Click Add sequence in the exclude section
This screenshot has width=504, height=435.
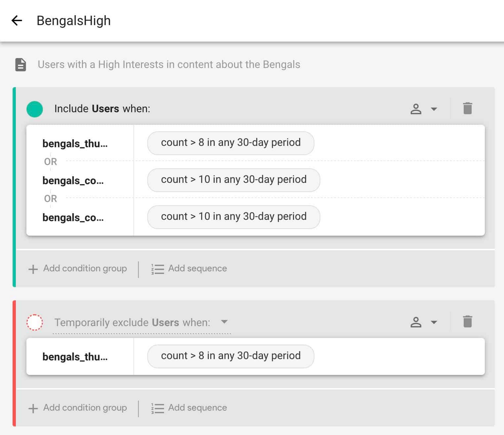click(x=197, y=408)
